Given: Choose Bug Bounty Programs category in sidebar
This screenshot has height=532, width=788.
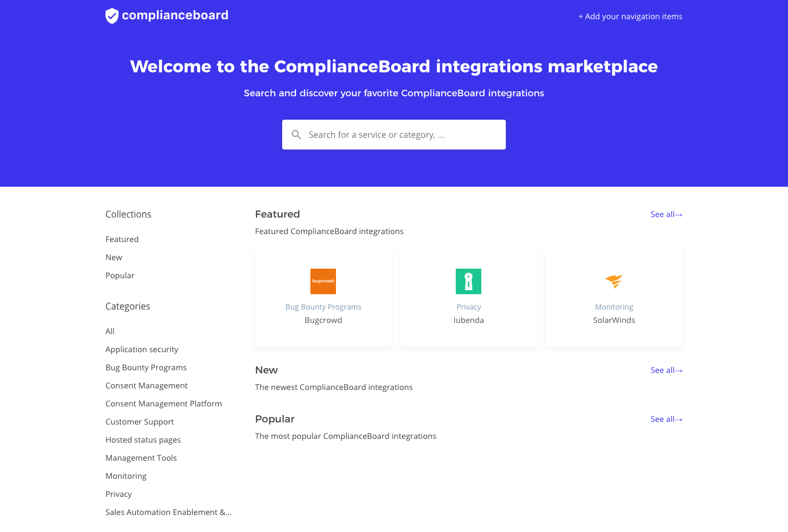Looking at the screenshot, I should (146, 368).
